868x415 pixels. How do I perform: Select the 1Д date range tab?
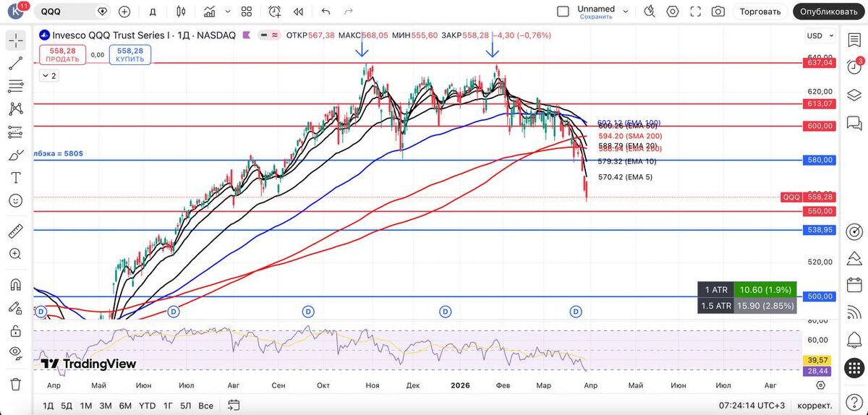pyautogui.click(x=48, y=405)
